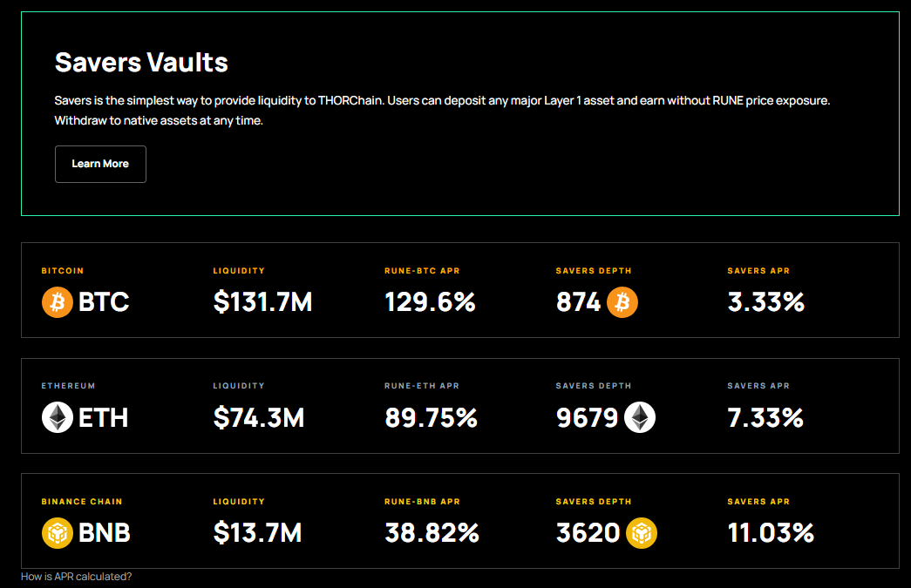Click the LIQUIDITY label in the Bitcoin row
This screenshot has width=911, height=588.
point(239,271)
